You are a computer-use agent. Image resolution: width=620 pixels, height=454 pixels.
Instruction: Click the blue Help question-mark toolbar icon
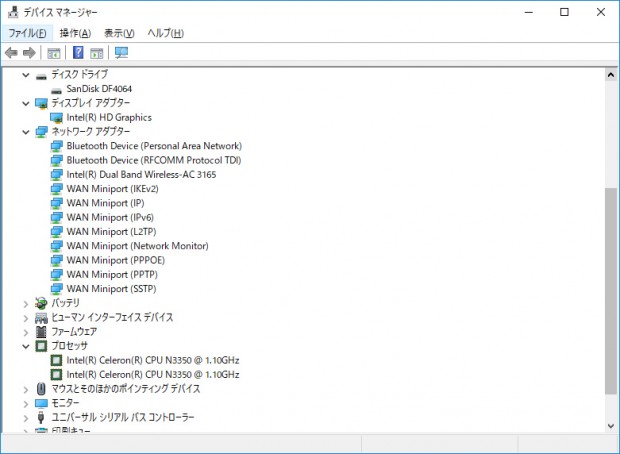[78, 52]
